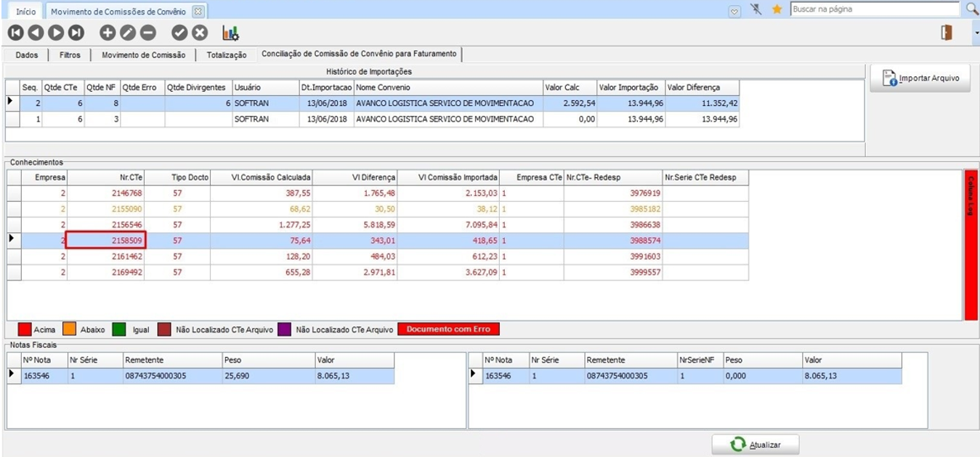980x457 pixels.
Task: Switch to the Filtros tab
Action: pos(70,54)
